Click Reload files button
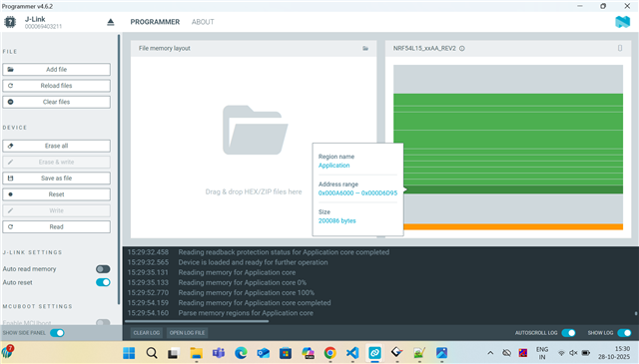The height and width of the screenshot is (364, 639). [56, 86]
